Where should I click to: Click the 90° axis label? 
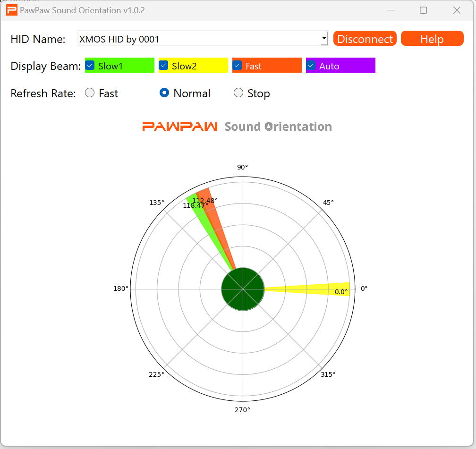[x=243, y=167]
